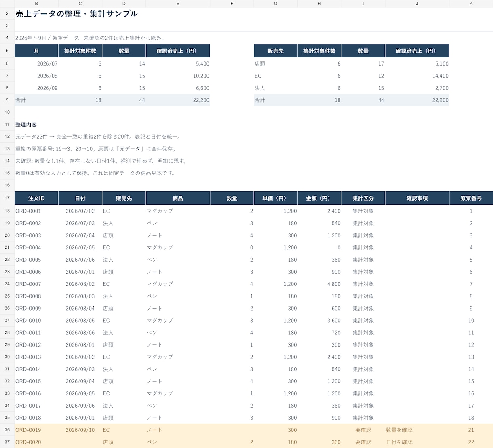This screenshot has height=448, width=493.
Task: Click the description line starting 2026年7–9月
Action: (x=91, y=38)
